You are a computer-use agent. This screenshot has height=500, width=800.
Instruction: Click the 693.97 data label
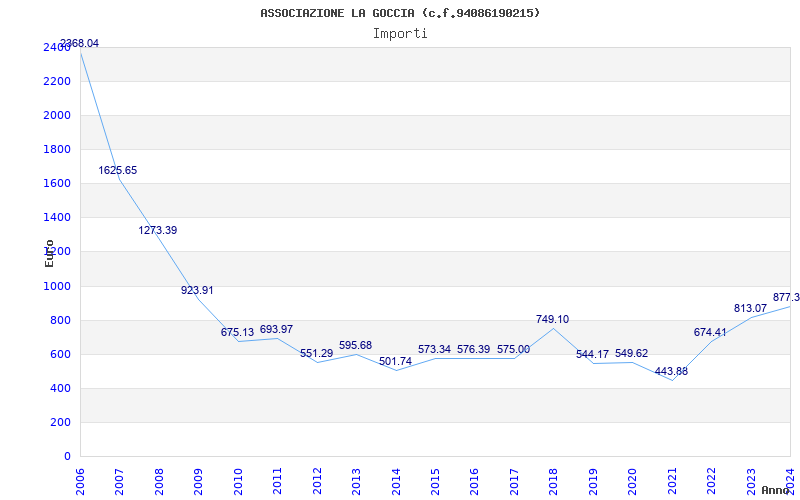[277, 329]
